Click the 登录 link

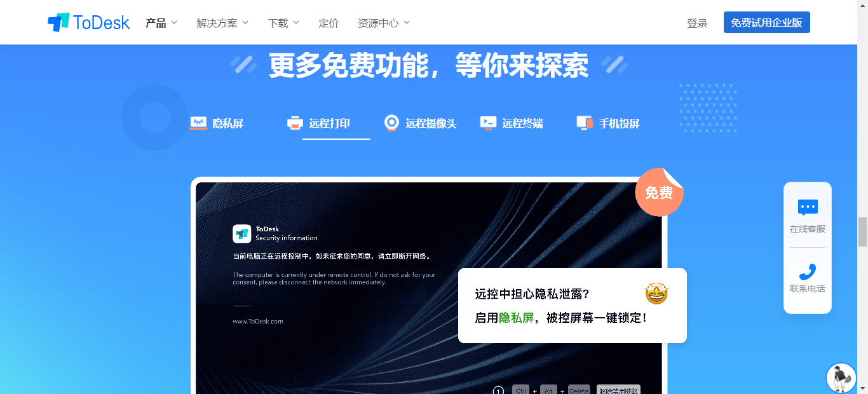[x=697, y=24]
